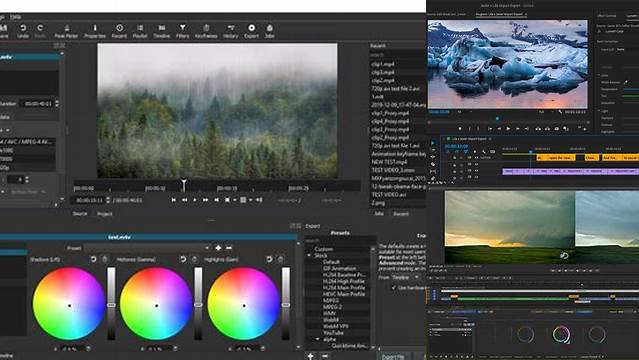Show the History panel
The image size is (639, 360).
230,31
